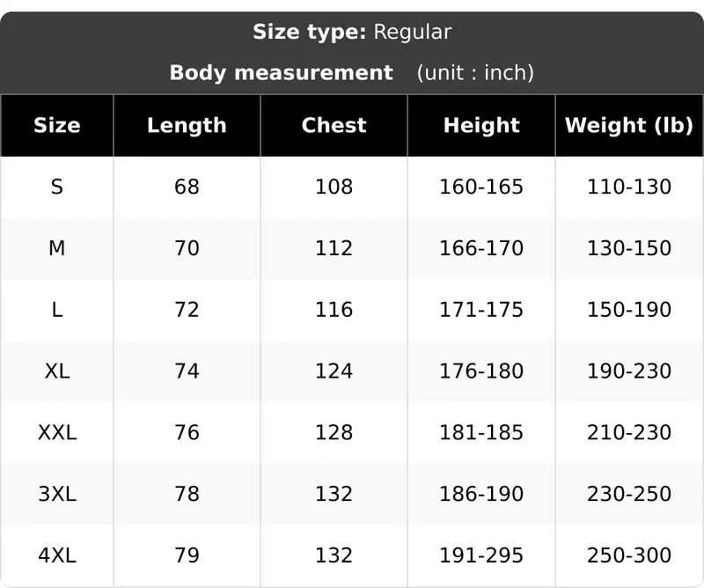Click length value 79
Image resolution: width=704 pixels, height=588 pixels.
pos(187,555)
